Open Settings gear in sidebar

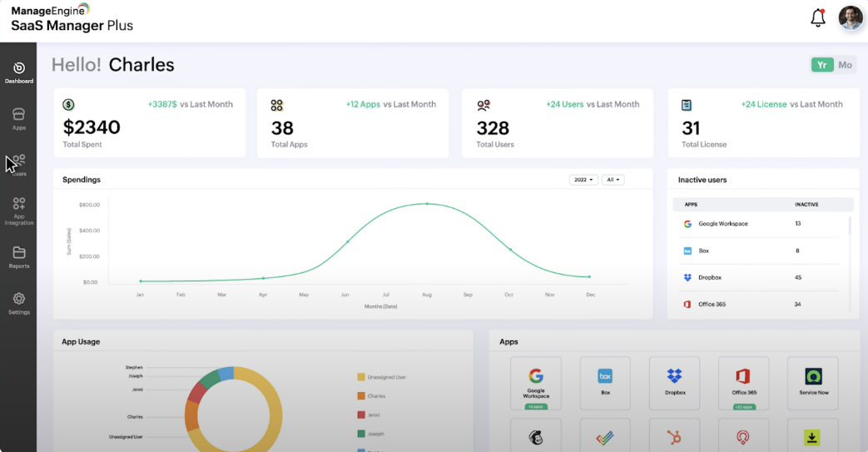click(x=19, y=304)
